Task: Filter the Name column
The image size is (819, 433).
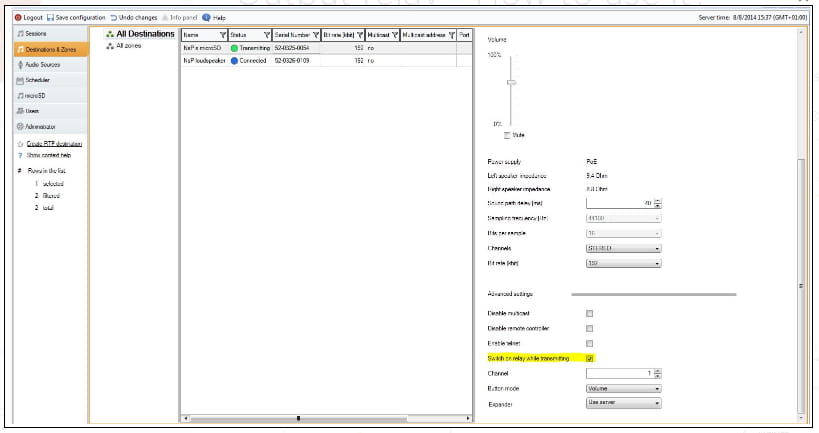Action: (x=223, y=35)
